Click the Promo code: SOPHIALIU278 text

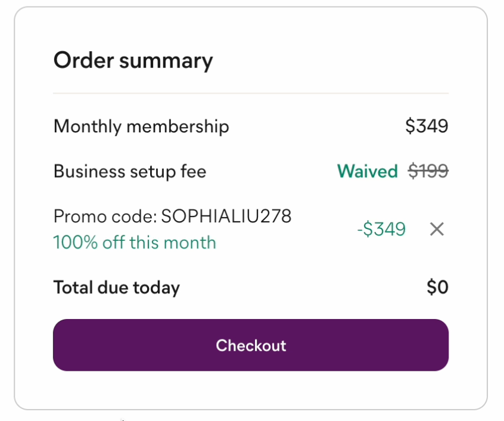pos(172,216)
